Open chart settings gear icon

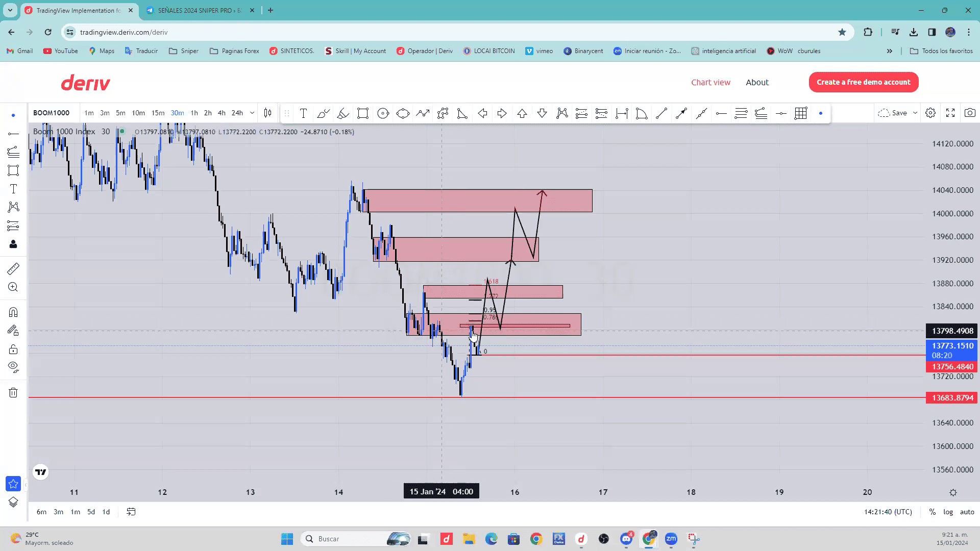(930, 113)
